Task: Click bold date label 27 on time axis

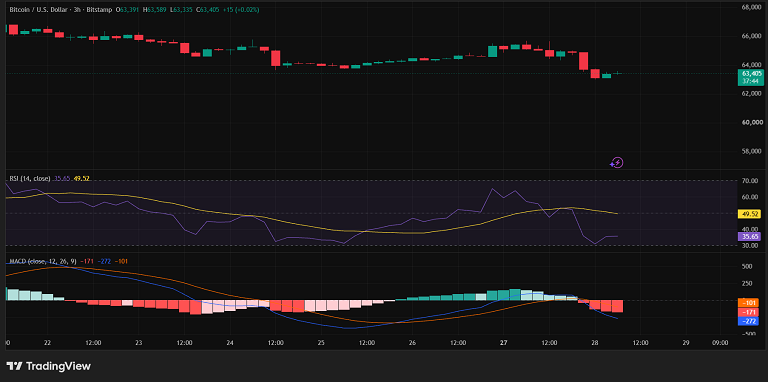Action: tap(503, 343)
